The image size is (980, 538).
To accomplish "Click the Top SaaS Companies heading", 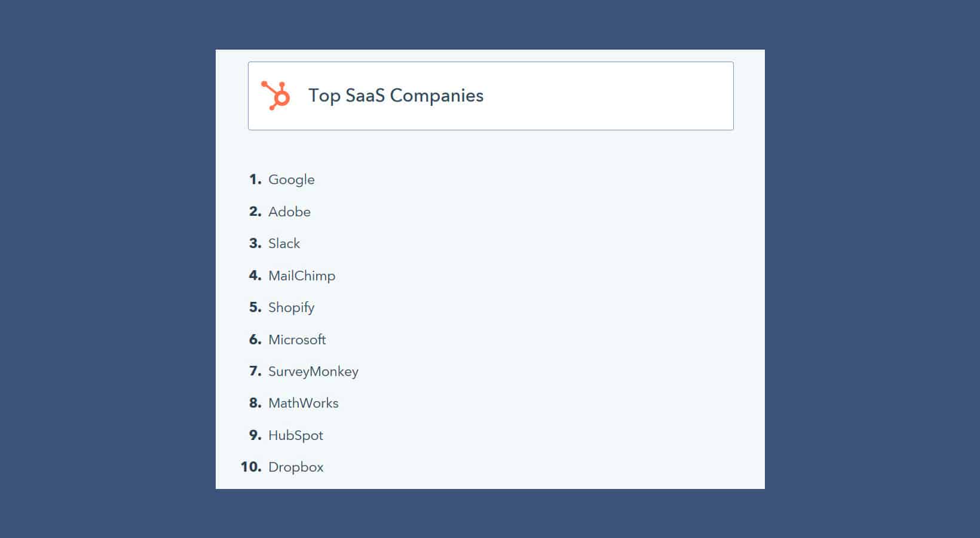I will click(396, 96).
